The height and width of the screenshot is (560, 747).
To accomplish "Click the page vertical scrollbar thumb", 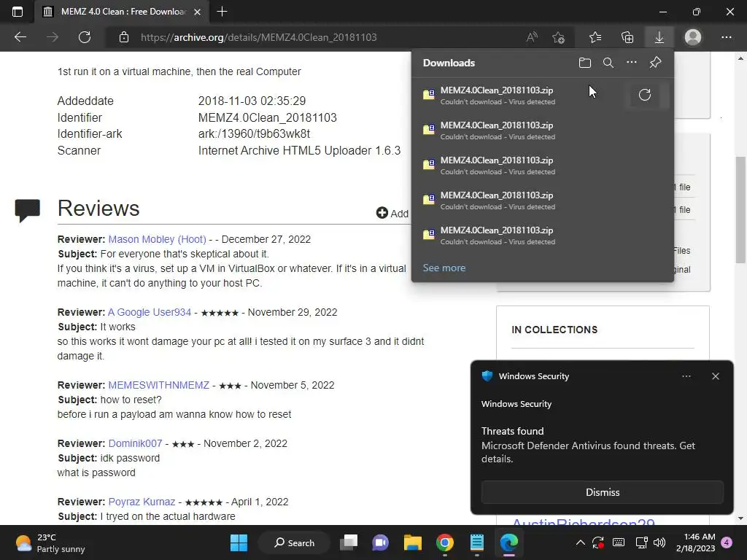I will pos(741,209).
